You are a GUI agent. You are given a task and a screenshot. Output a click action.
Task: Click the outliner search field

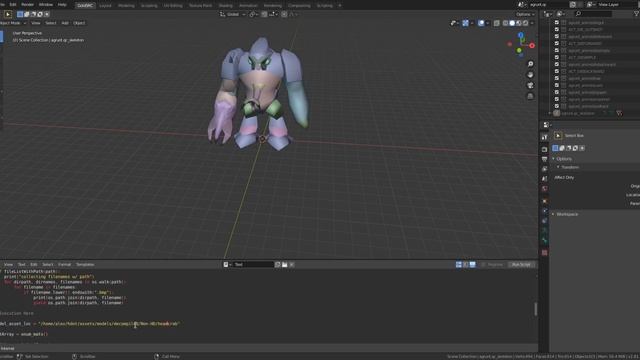tap(592, 14)
